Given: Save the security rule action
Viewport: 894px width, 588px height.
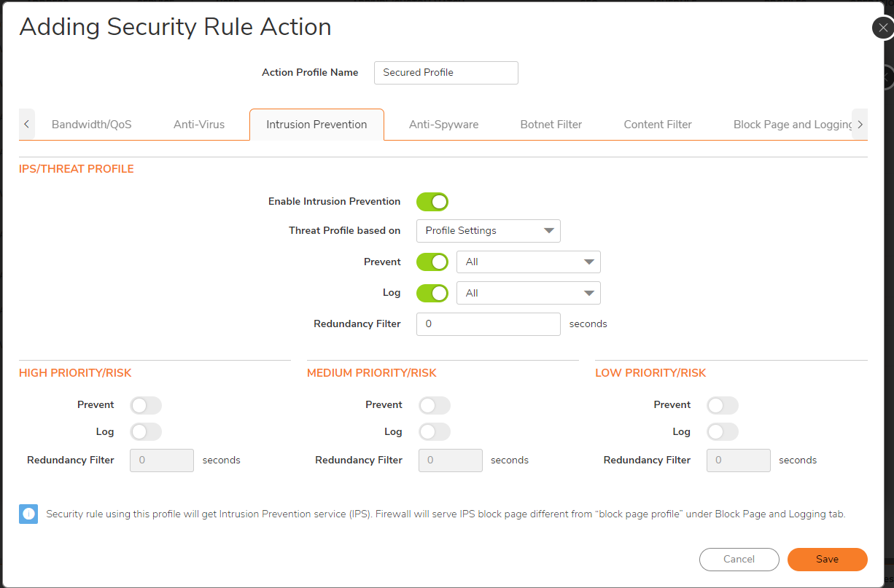Looking at the screenshot, I should click(827, 560).
